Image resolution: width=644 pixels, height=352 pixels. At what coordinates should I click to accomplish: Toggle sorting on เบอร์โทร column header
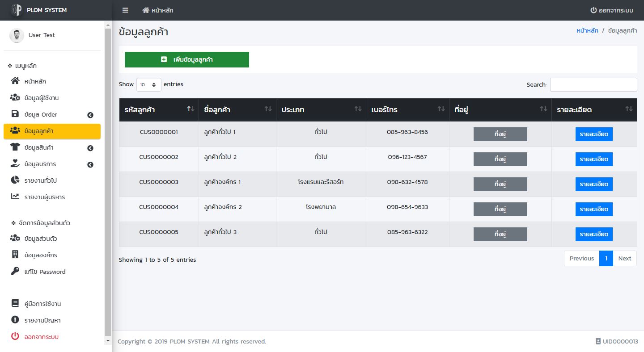point(441,109)
